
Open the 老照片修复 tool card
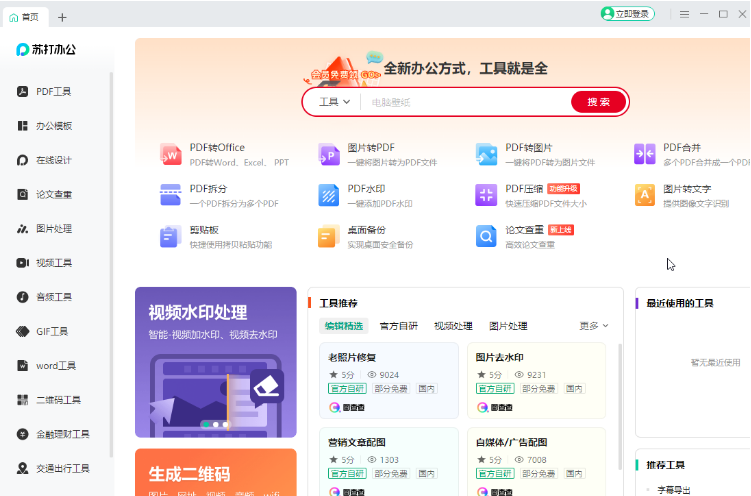[x=389, y=381]
